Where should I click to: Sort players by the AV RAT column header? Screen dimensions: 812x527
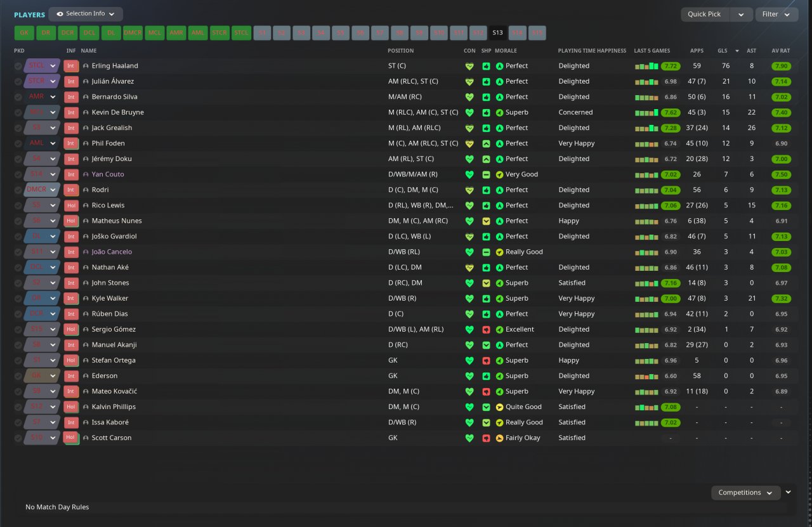coord(781,51)
